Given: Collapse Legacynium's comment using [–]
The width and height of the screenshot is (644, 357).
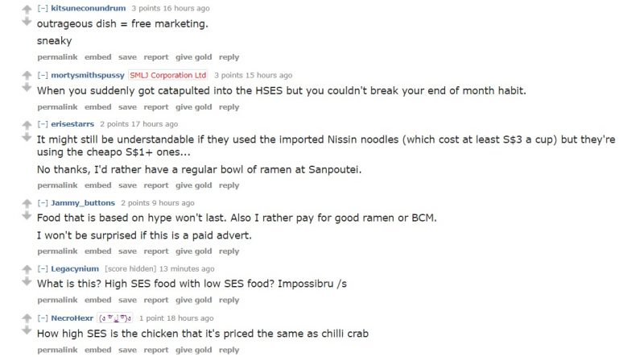Looking at the screenshot, I should tap(43, 268).
